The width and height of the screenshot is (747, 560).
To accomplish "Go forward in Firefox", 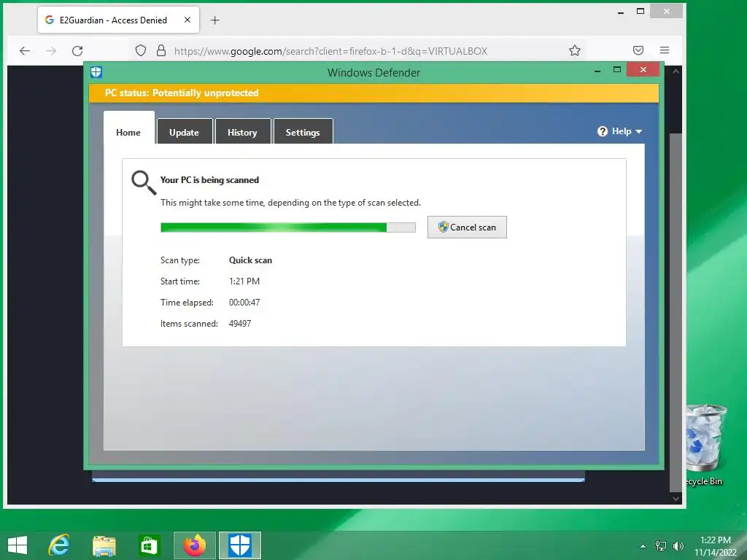I will [x=51, y=50].
